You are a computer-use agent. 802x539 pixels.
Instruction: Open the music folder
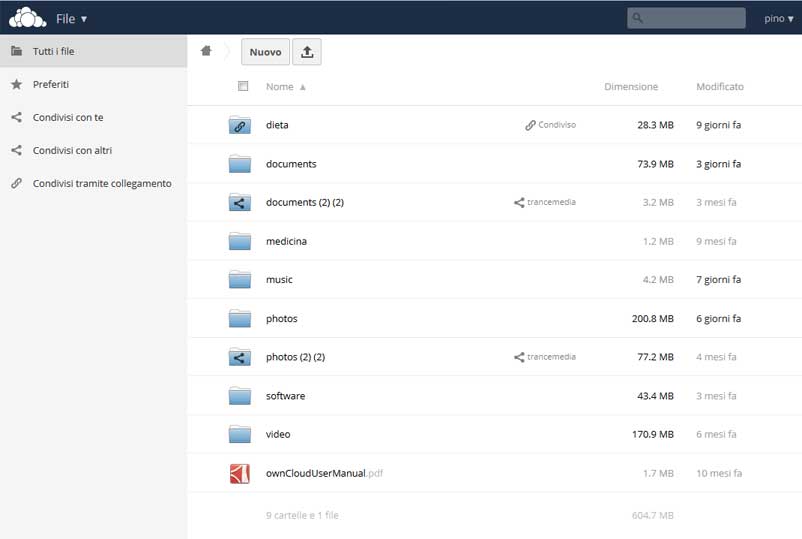[x=279, y=280]
